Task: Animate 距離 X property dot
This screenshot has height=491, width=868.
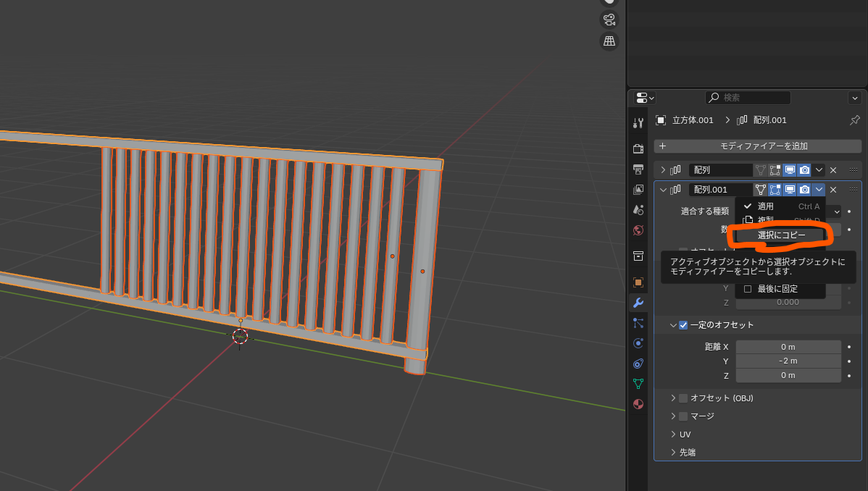Action: [x=849, y=347]
